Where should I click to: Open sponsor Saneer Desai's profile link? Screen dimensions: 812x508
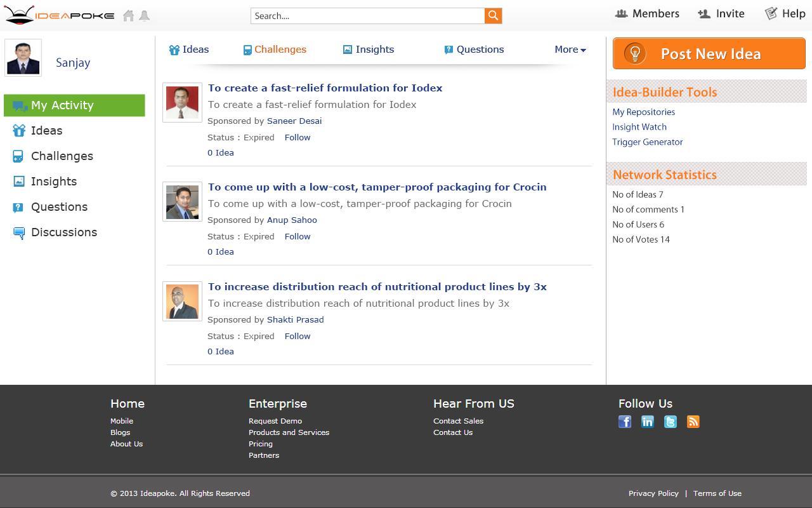(294, 121)
